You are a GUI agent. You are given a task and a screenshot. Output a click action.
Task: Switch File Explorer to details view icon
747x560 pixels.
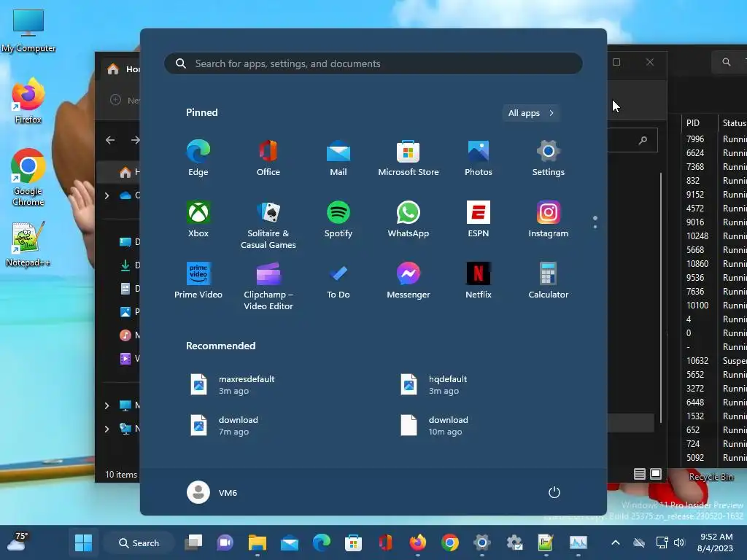click(639, 474)
